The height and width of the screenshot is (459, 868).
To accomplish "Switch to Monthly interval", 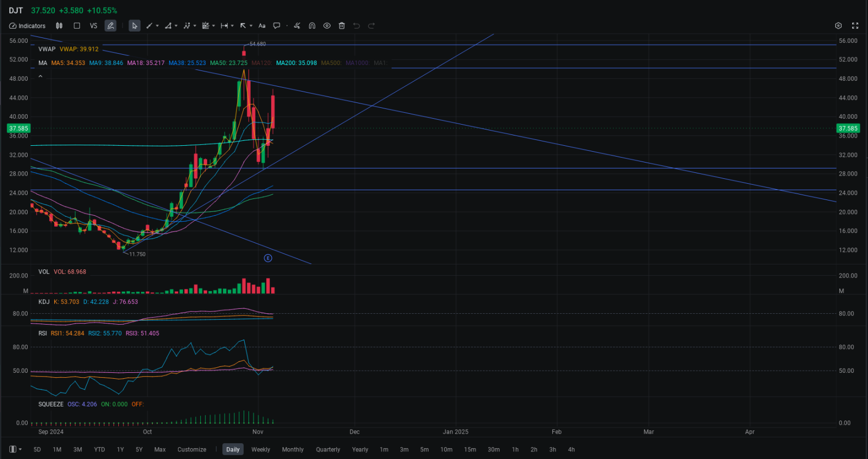I will [x=293, y=449].
